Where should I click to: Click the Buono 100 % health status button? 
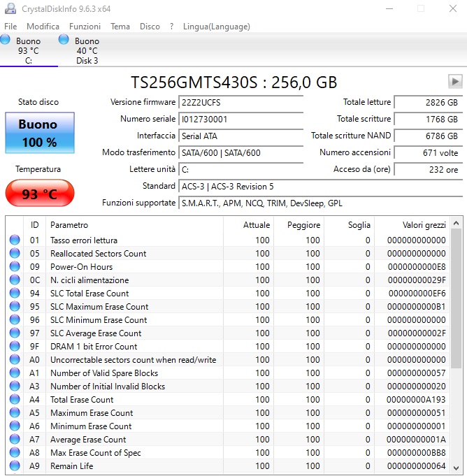(x=40, y=133)
